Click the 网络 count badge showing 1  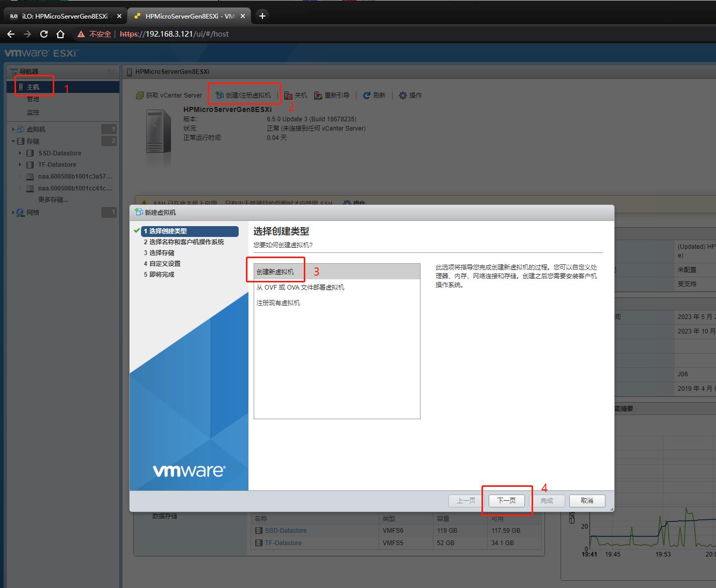109,212
